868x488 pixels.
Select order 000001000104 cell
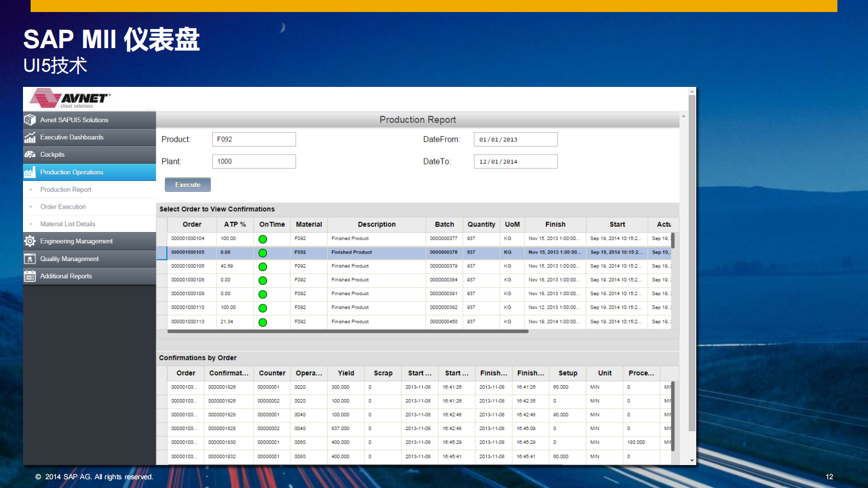click(x=192, y=239)
